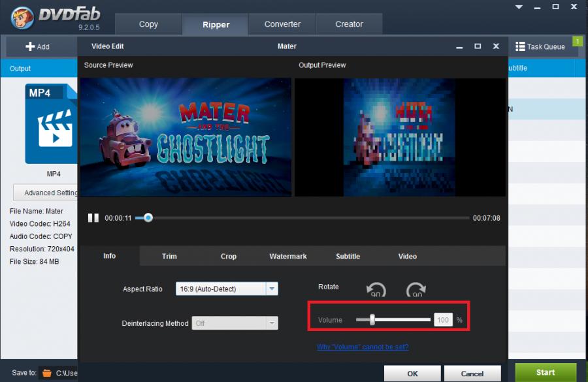Image resolution: width=588 pixels, height=382 pixels.
Task: Rotate video 90 degrees clockwise
Action: (x=416, y=289)
